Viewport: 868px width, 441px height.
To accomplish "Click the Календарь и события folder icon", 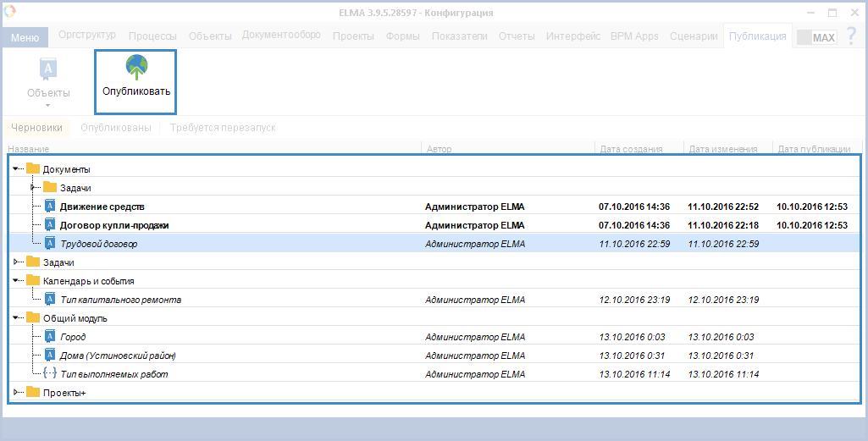I will point(33,280).
